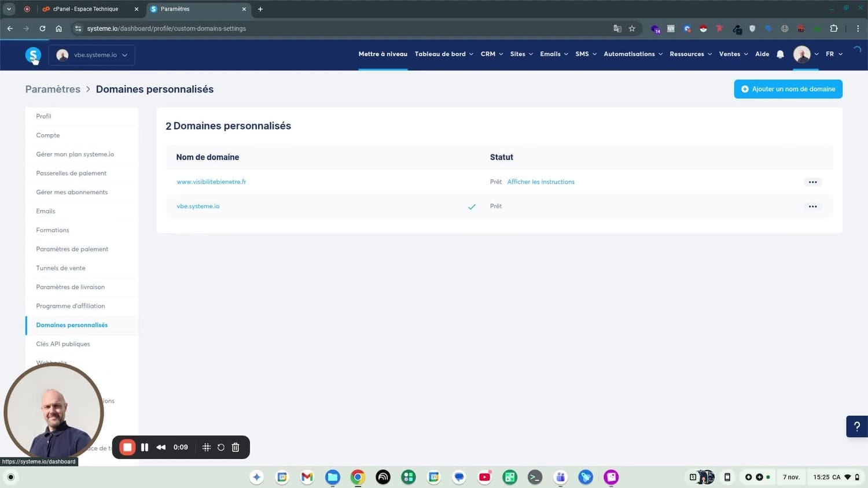Image resolution: width=868 pixels, height=488 pixels.
Task: Expand the vbe.systeme.io account dropdown
Action: point(92,55)
